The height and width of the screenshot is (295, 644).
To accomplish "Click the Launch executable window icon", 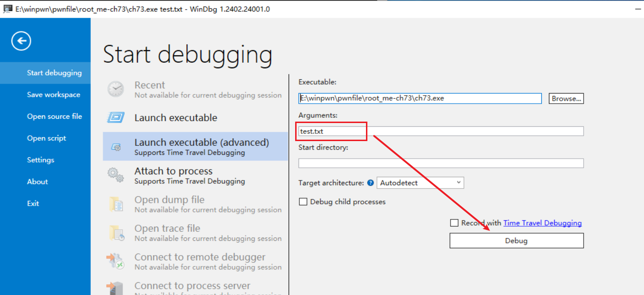I will click(x=115, y=118).
